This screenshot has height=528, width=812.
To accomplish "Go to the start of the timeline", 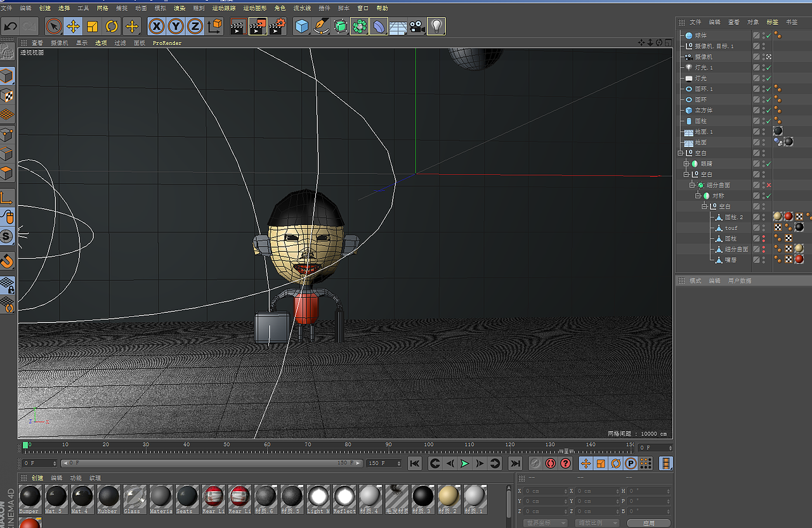I will tap(414, 463).
